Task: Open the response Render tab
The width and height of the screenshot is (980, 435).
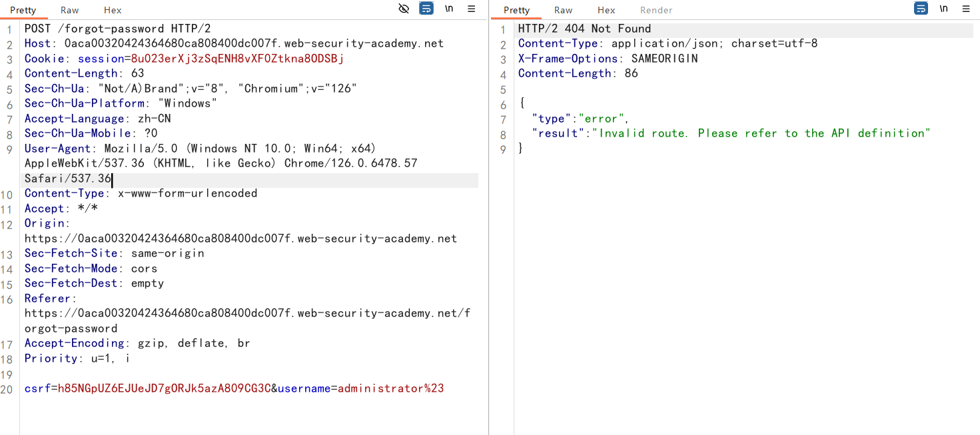Action: click(x=656, y=10)
